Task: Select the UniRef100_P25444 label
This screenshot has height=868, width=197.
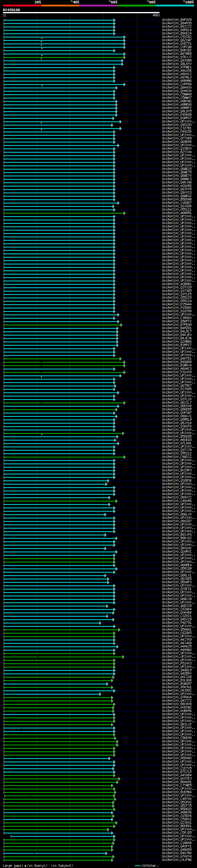Action: click(x=177, y=304)
